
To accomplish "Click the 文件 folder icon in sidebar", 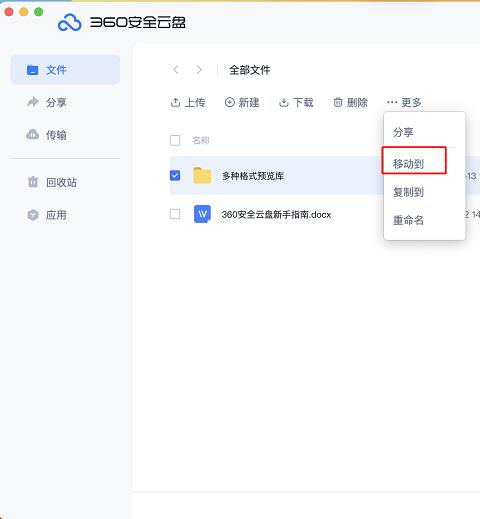I will point(32,70).
